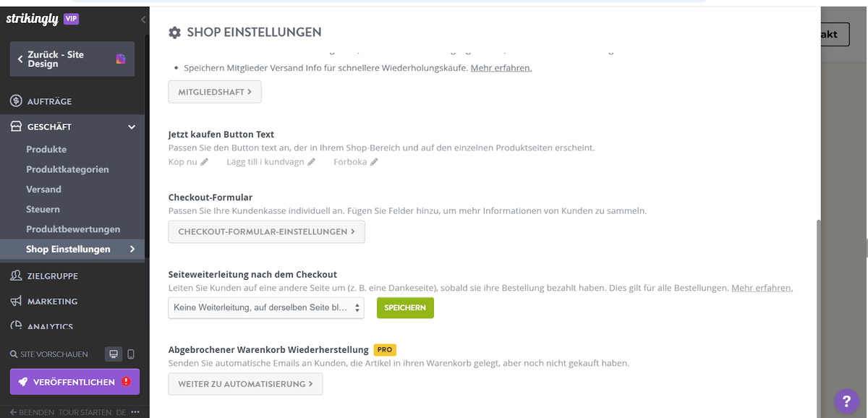Click the Aufträge dollar icon
This screenshot has width=868, height=418.
16,101
